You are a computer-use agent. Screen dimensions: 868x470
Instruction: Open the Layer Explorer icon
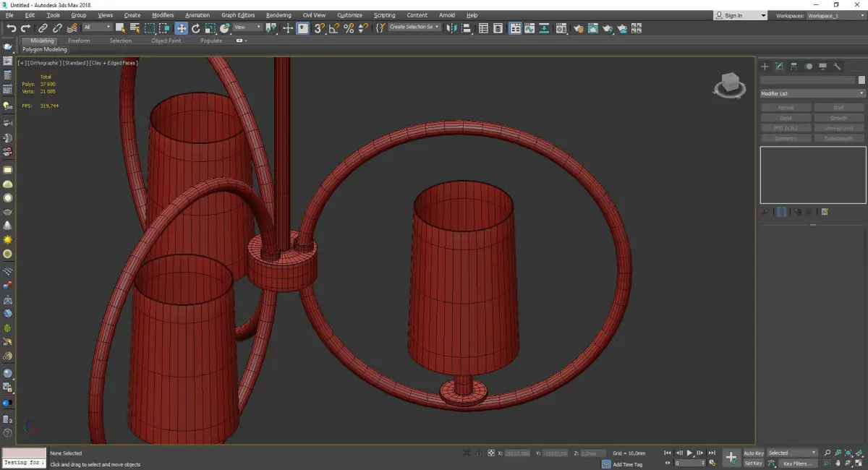(498, 28)
